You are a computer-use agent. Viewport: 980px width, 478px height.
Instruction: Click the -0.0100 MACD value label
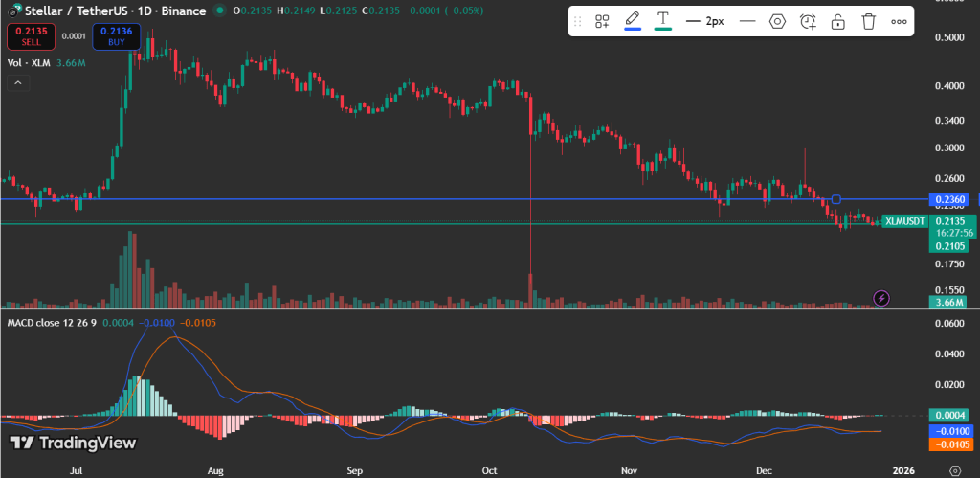[x=950, y=431]
